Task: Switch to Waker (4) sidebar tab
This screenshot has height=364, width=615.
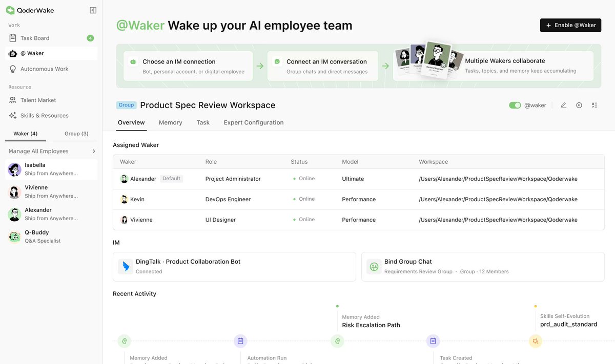Action: pos(26,134)
